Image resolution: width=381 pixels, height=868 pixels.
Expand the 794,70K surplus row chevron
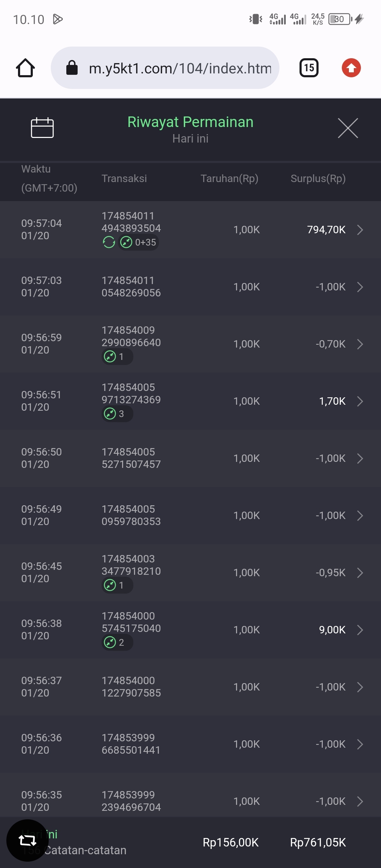pyautogui.click(x=360, y=230)
